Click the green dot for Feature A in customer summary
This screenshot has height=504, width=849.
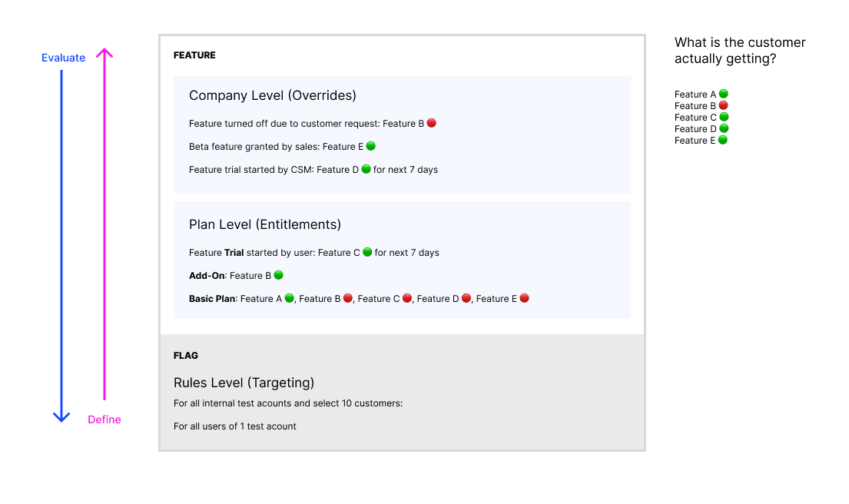point(724,94)
